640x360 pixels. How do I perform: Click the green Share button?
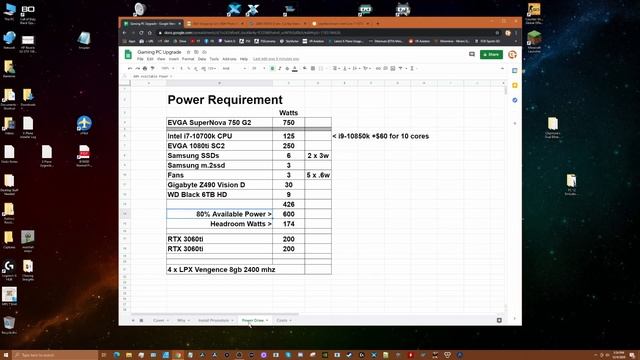pos(491,54)
